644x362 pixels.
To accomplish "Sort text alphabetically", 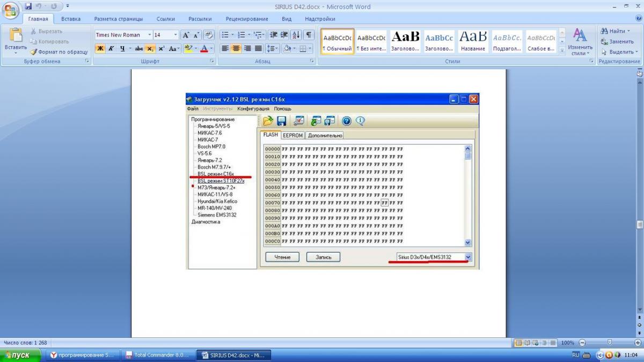I will [x=296, y=35].
